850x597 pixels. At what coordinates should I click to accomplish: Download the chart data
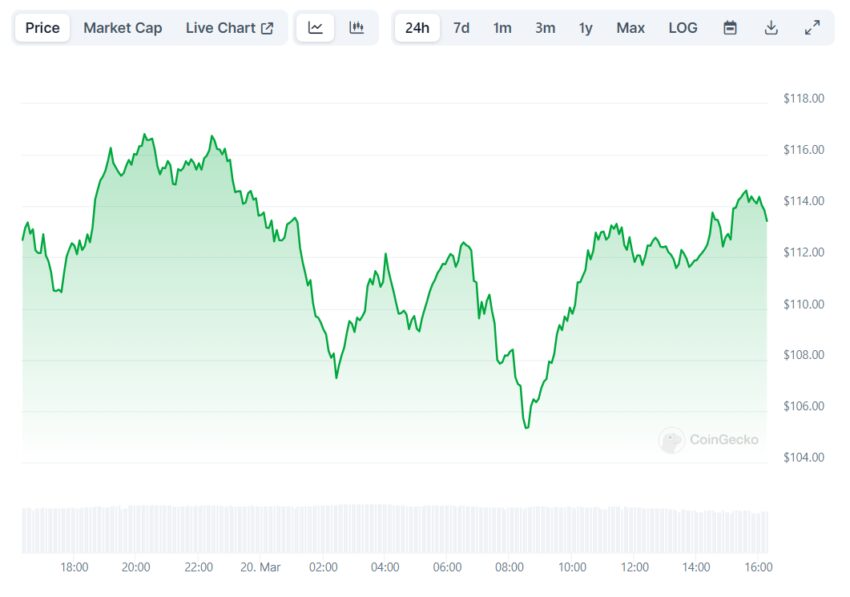tap(771, 28)
